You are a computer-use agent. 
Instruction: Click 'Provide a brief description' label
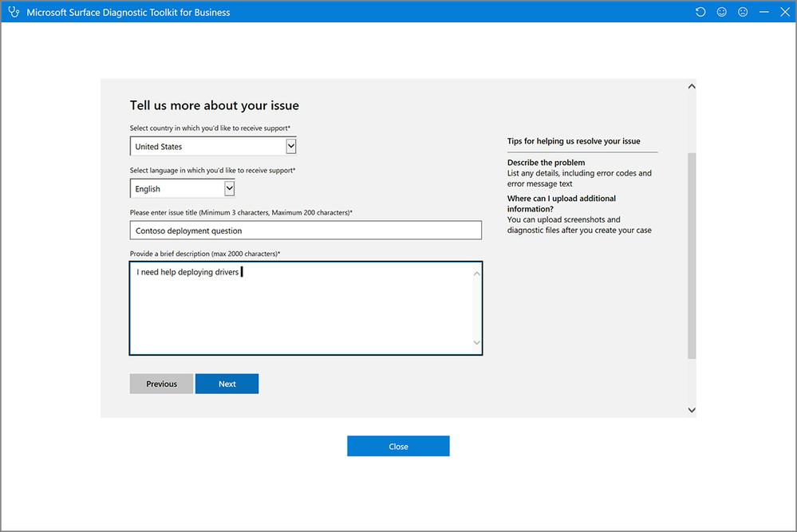(x=205, y=254)
